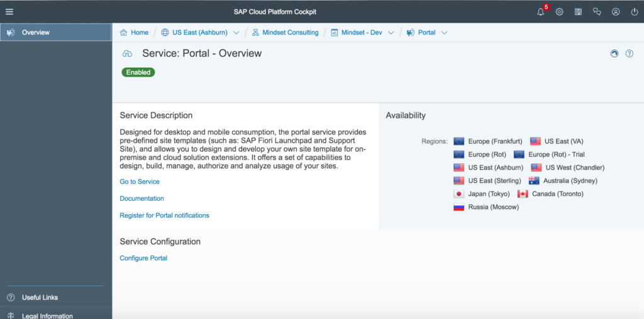The width and height of the screenshot is (644, 319).
Task: Click the refresh icon beside help
Action: [614, 53]
